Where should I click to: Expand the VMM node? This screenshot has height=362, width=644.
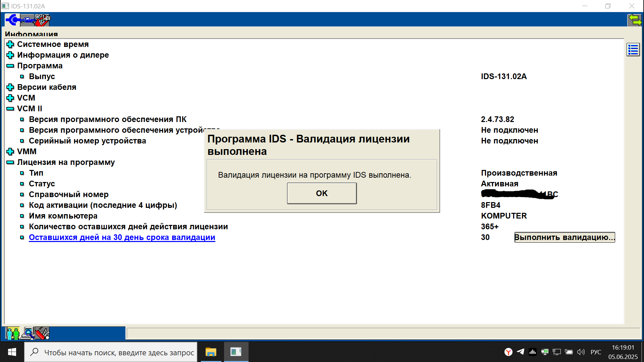[x=10, y=152]
